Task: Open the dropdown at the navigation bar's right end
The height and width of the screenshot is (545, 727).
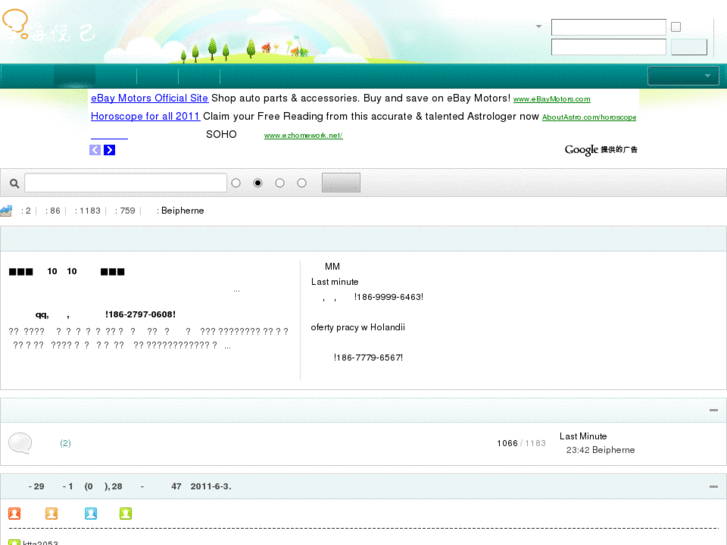Action: tap(683, 76)
